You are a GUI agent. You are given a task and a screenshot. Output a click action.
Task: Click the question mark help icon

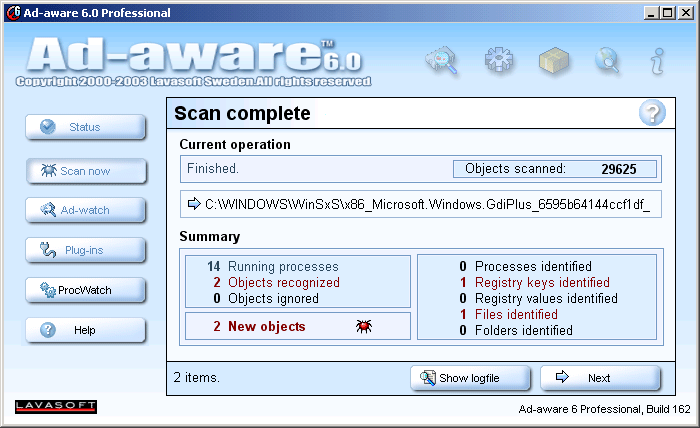click(x=652, y=113)
